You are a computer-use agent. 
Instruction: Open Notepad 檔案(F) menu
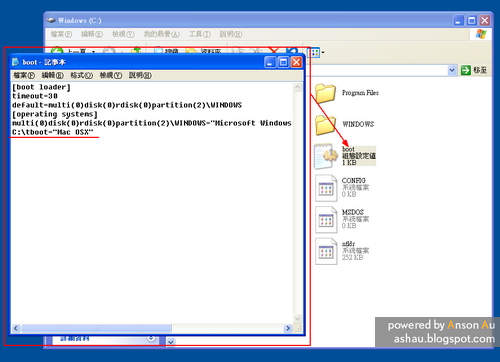click(x=24, y=75)
